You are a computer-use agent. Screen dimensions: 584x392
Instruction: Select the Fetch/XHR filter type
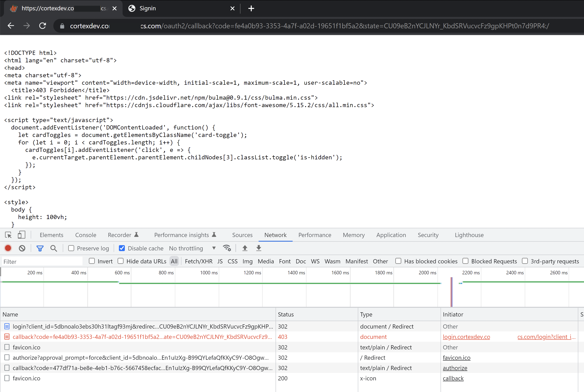(x=198, y=261)
